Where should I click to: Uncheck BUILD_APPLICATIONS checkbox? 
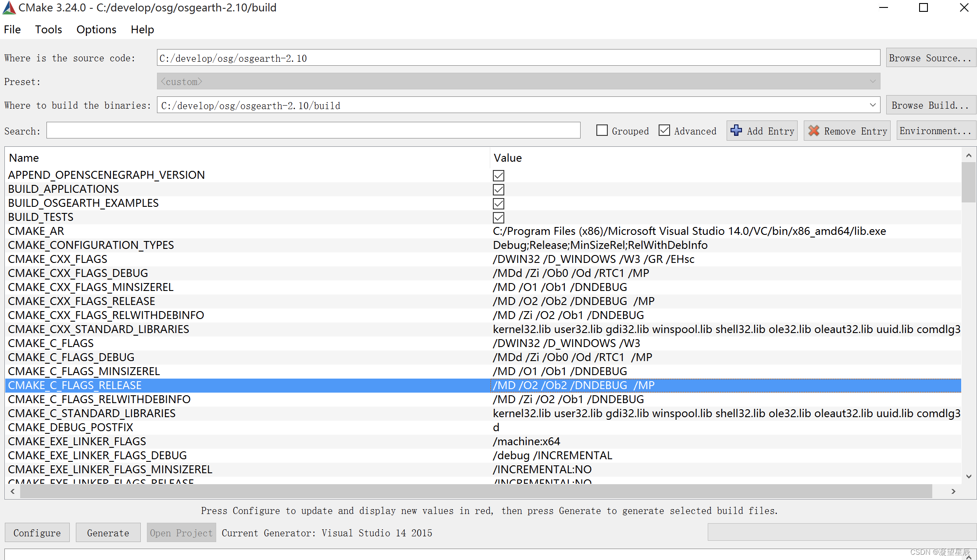(499, 190)
